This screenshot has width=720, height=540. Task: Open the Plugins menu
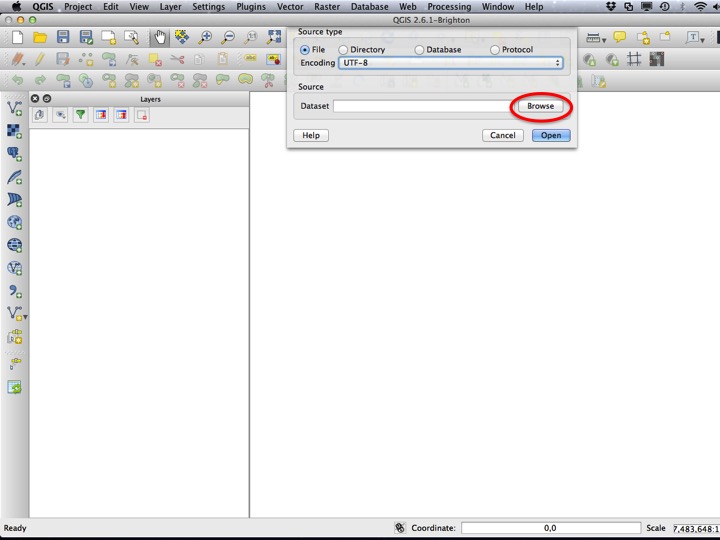(x=251, y=6)
